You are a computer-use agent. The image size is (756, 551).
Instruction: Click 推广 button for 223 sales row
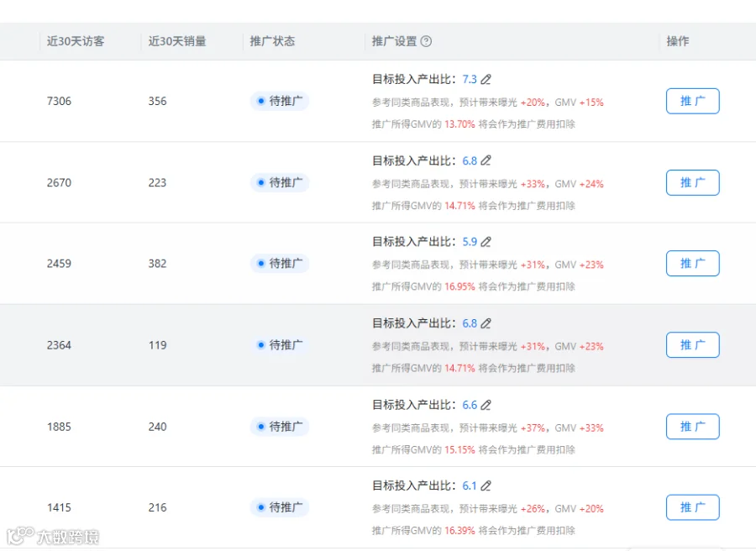[692, 183]
